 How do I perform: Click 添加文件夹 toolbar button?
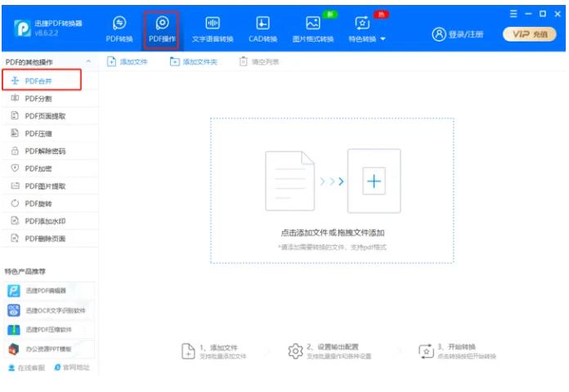click(194, 62)
